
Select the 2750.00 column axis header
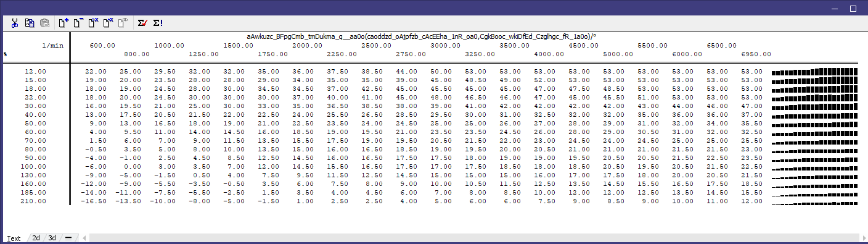[411, 54]
